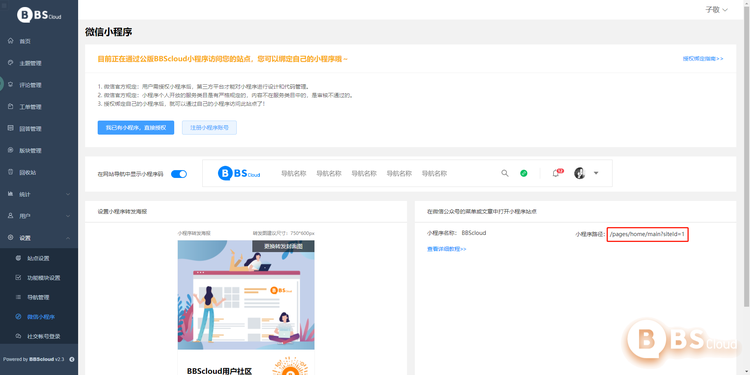Click Powered by BBScloud v2.3 footer text

coord(33,359)
